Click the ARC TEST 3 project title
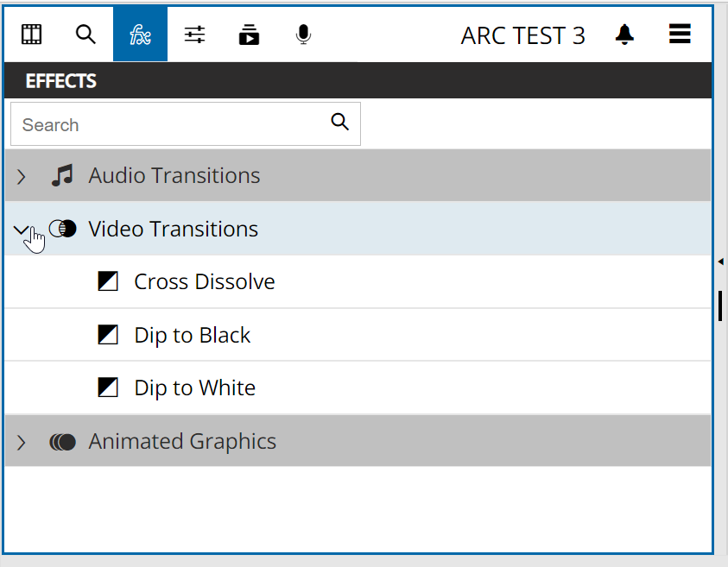This screenshot has height=567, width=728. tap(522, 35)
